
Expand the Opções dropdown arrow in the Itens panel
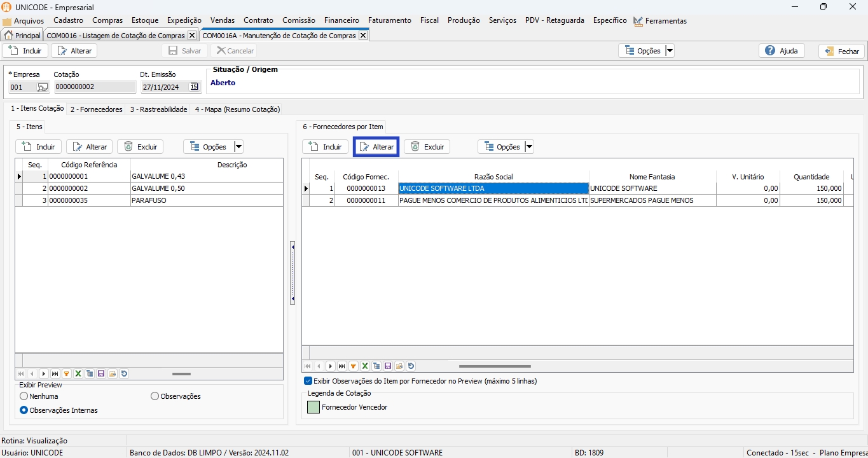pos(238,147)
